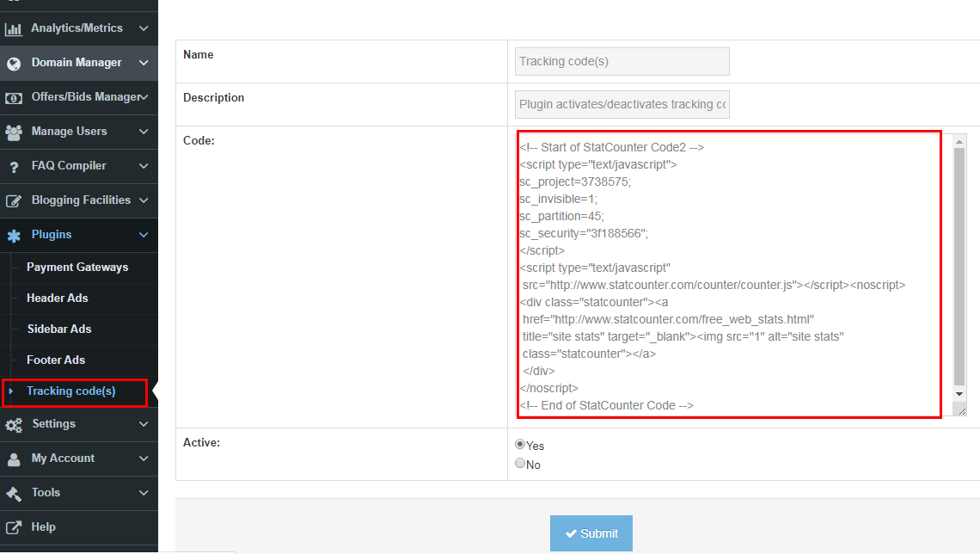980x554 pixels.
Task: Expand the Tools menu chevron
Action: point(144,492)
